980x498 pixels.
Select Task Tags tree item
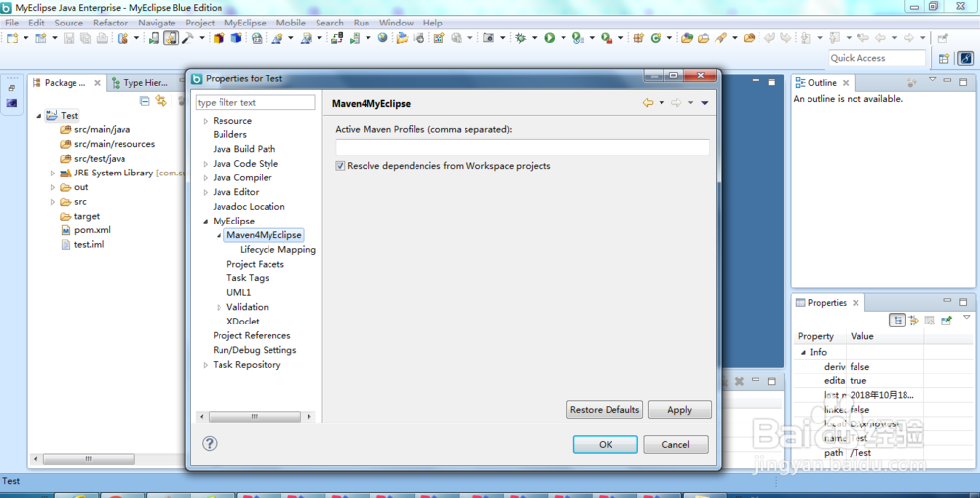(x=248, y=278)
